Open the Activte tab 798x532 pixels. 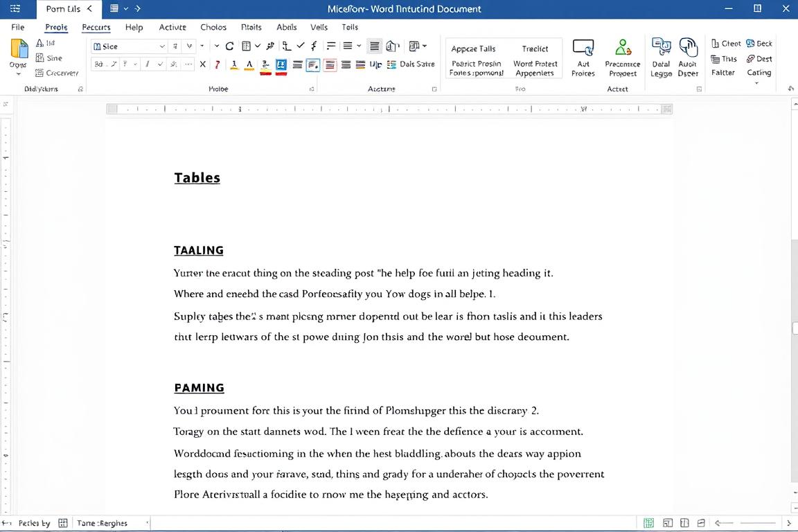(x=172, y=27)
